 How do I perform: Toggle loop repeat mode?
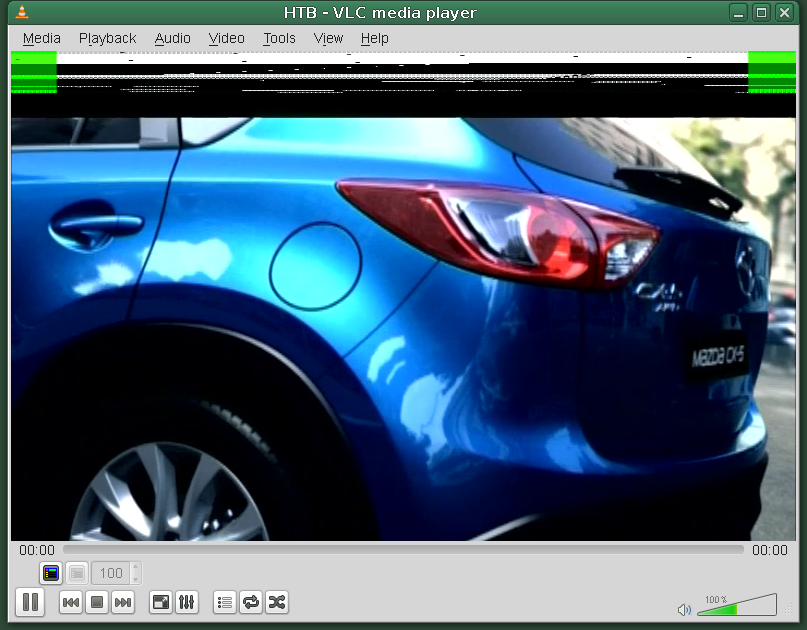(251, 602)
